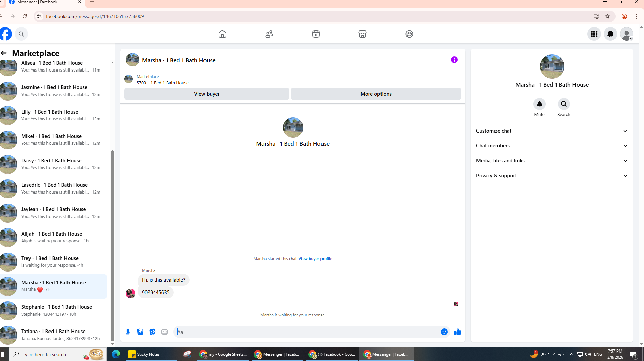Open Marketplace $700 listing link
Image resolution: width=644 pixels, height=361 pixels.
coord(162,83)
